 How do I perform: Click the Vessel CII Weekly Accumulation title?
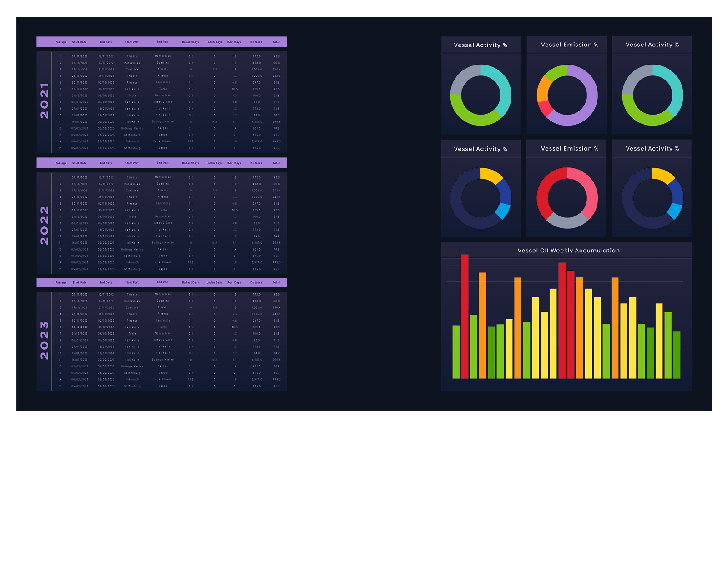click(x=568, y=251)
